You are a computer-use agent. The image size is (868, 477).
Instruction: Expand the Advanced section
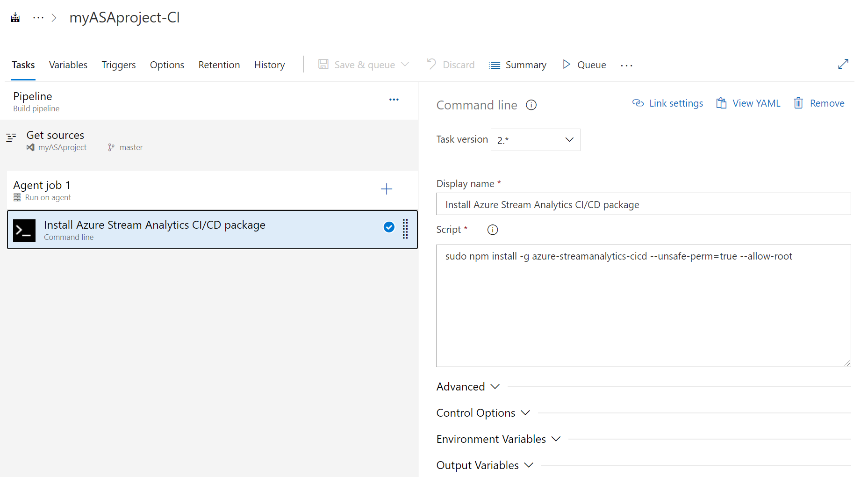click(468, 387)
